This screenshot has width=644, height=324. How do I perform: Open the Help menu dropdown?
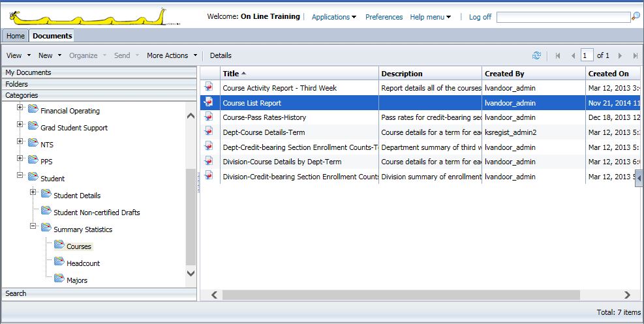(431, 17)
